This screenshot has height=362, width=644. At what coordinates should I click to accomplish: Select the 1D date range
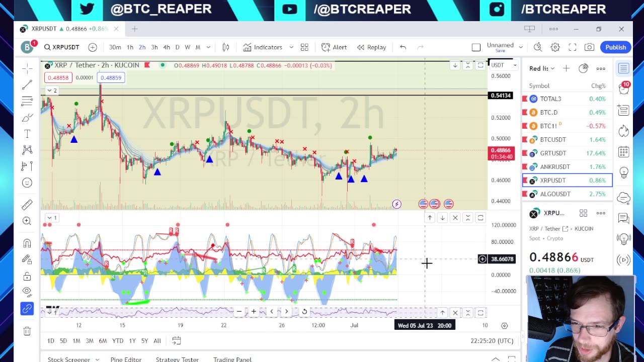pos(50,341)
